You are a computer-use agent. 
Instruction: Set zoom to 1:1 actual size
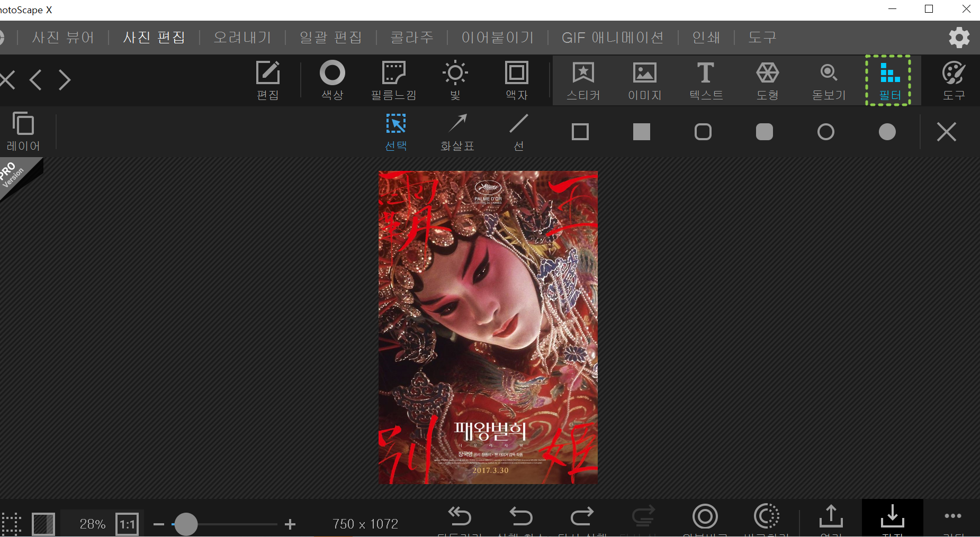coord(127,524)
